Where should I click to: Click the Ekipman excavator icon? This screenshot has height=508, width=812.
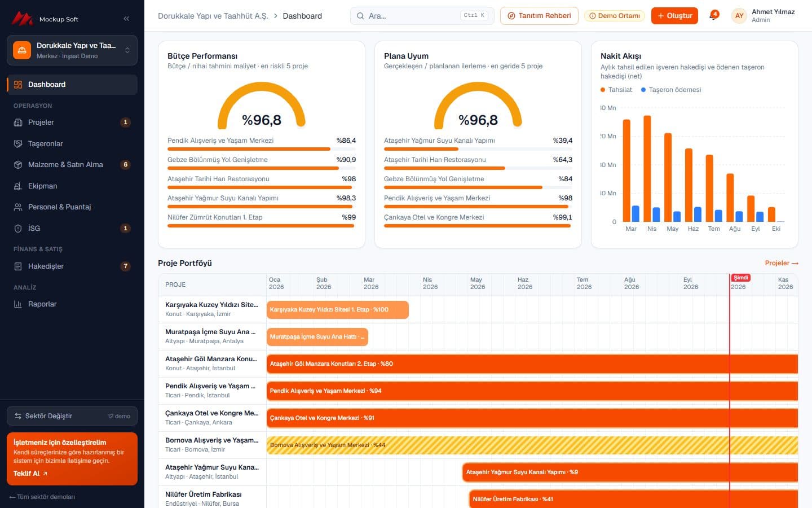point(18,186)
